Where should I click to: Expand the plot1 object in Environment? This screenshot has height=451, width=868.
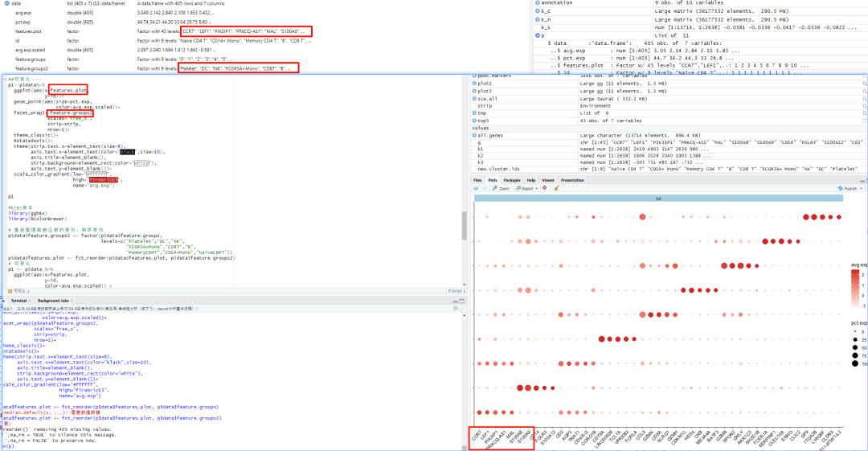pos(474,84)
